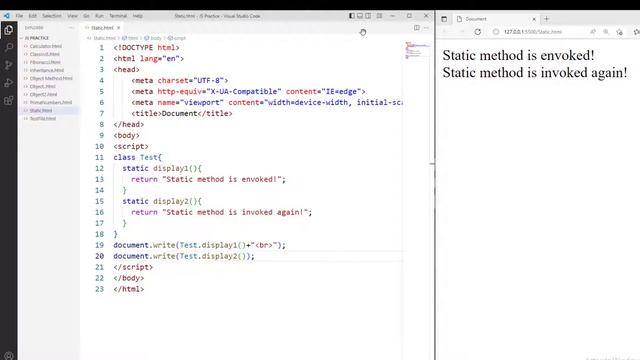Open the Run menu
Image resolution: width=640 pixels, height=360 pixels.
[99, 16]
